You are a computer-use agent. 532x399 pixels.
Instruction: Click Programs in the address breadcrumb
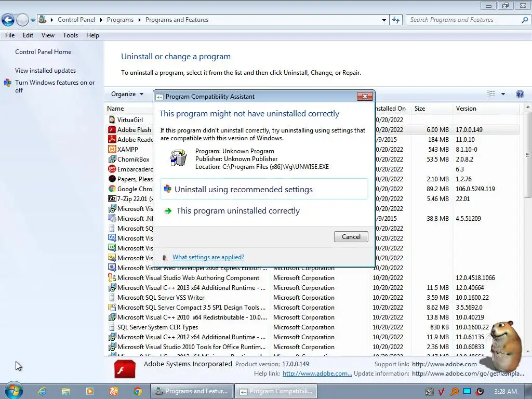(x=120, y=20)
